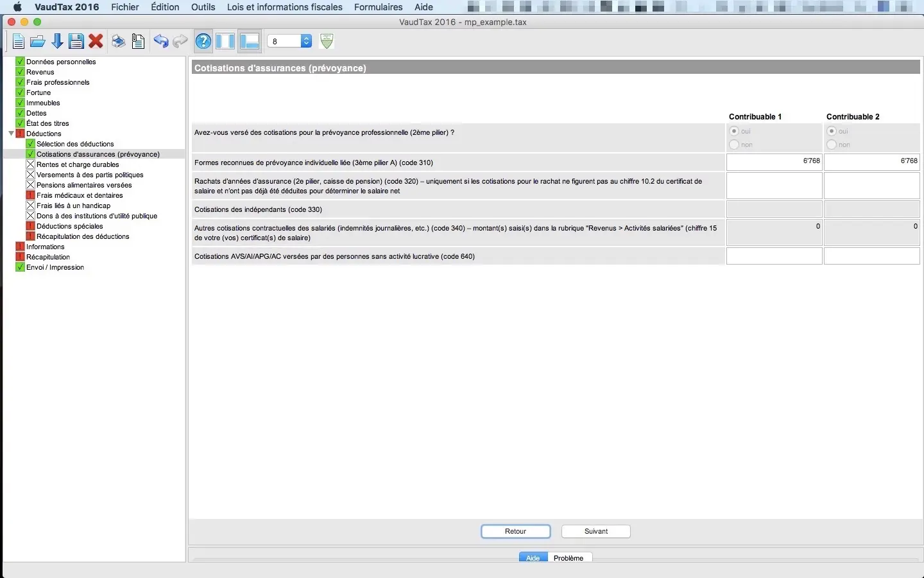Open Déductions spéciales tree item
924x578 pixels.
tap(70, 226)
